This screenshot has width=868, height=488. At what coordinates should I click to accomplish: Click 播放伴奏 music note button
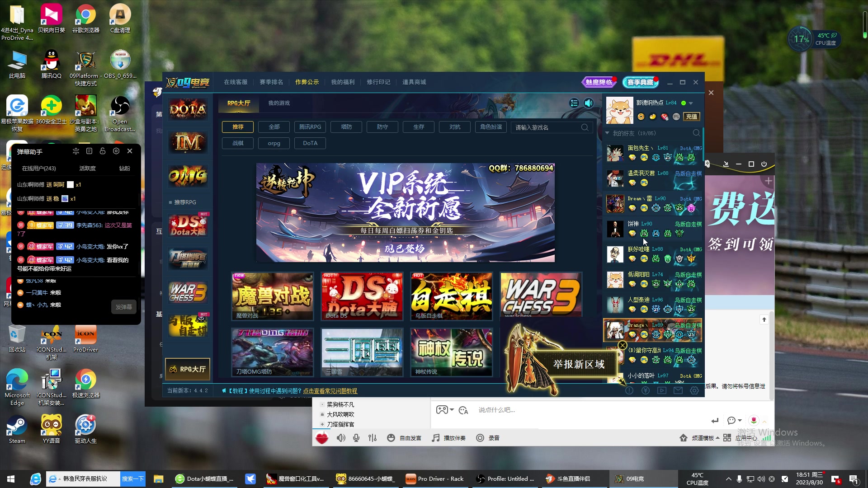(448, 438)
